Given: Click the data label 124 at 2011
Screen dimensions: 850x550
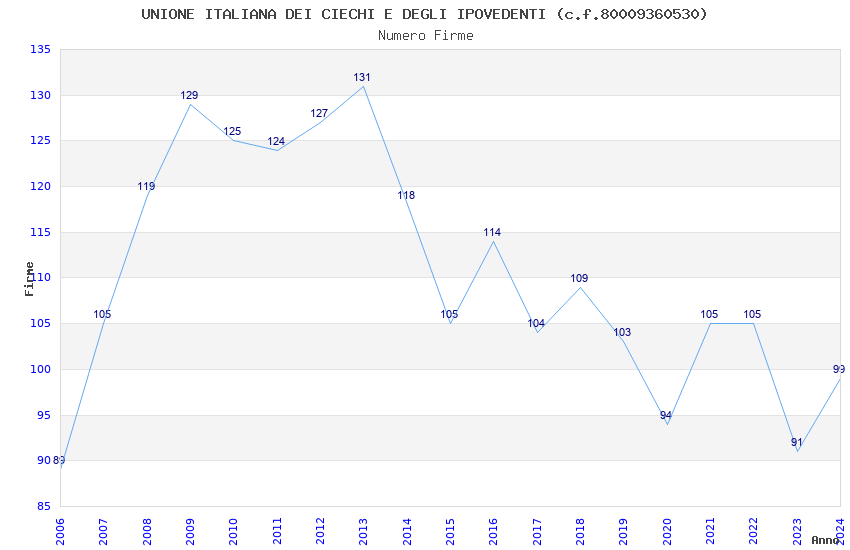Looking at the screenshot, I should (x=276, y=141).
